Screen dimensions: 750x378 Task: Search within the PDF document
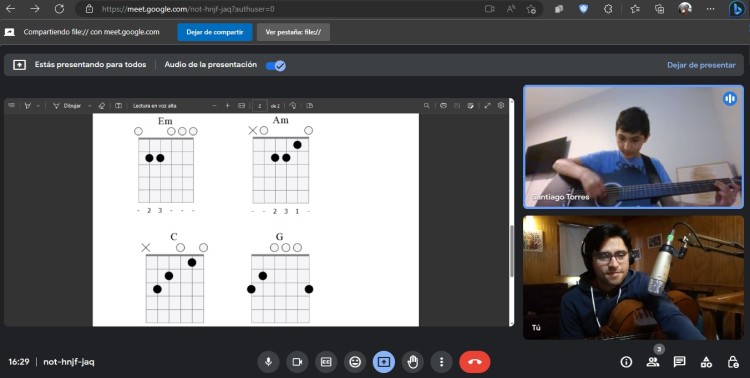click(x=426, y=106)
